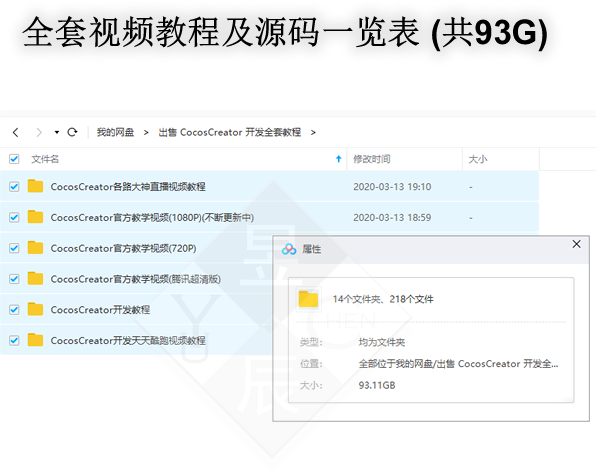The height and width of the screenshot is (474, 596).
Task: Click folder icon of CocosCreator官方教学视频(1080P)
Action: (x=35, y=217)
